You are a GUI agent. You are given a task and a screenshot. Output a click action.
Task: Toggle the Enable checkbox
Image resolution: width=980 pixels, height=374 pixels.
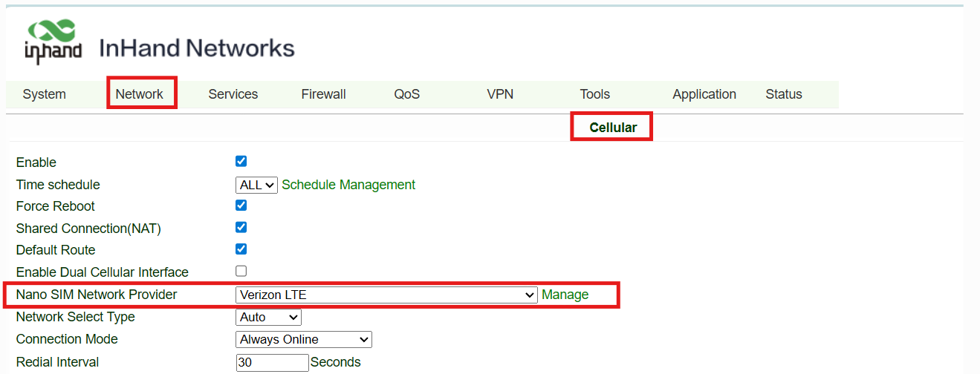tap(241, 161)
